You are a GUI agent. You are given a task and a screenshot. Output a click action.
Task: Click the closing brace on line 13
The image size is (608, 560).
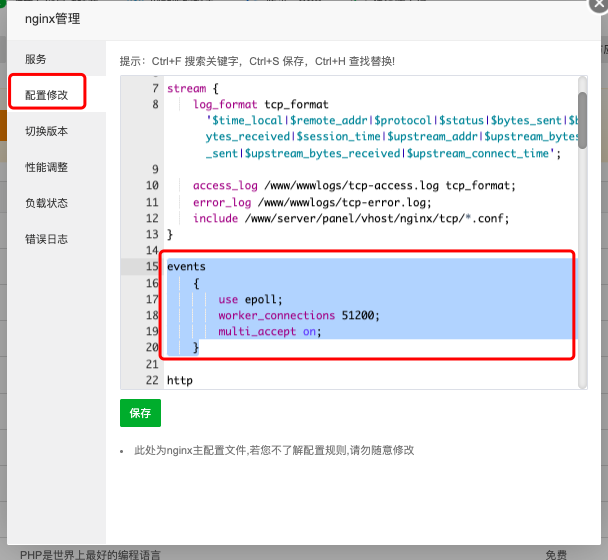169,235
